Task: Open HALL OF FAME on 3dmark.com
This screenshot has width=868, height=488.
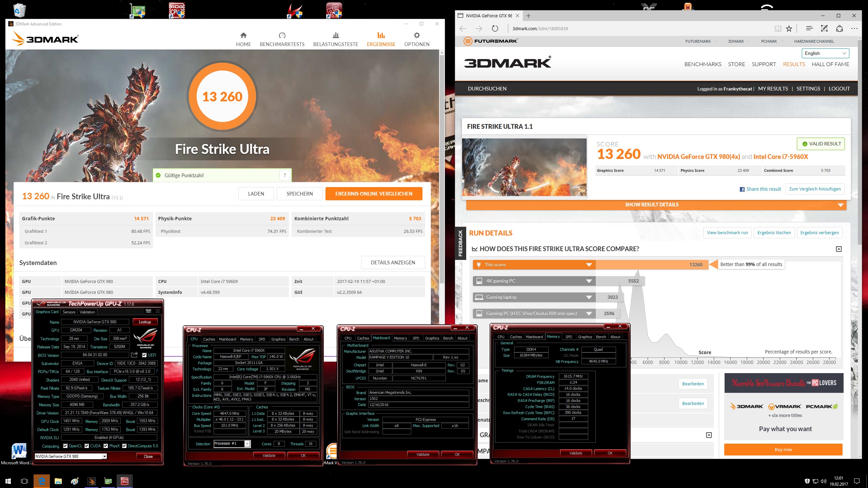Action: (830, 64)
